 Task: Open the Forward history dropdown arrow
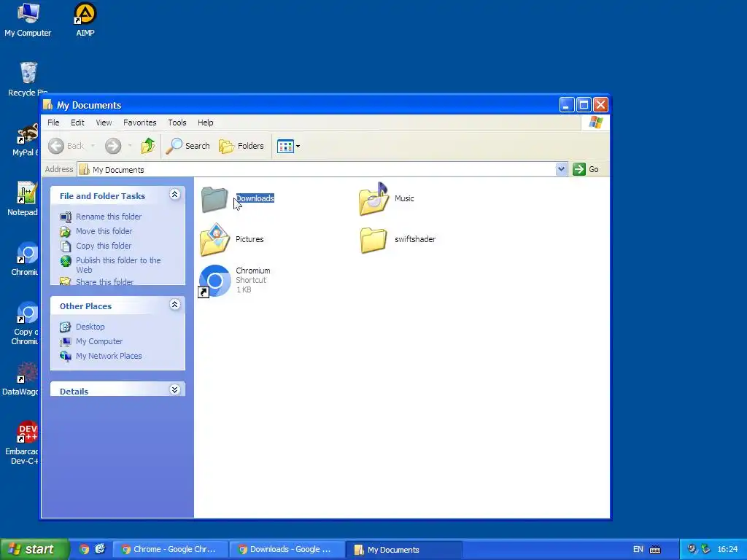pos(130,146)
